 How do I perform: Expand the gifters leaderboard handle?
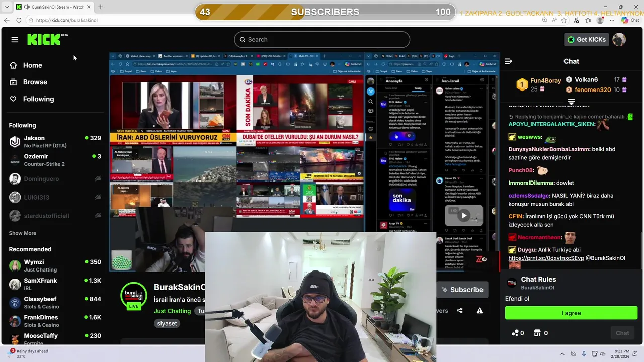(571, 102)
